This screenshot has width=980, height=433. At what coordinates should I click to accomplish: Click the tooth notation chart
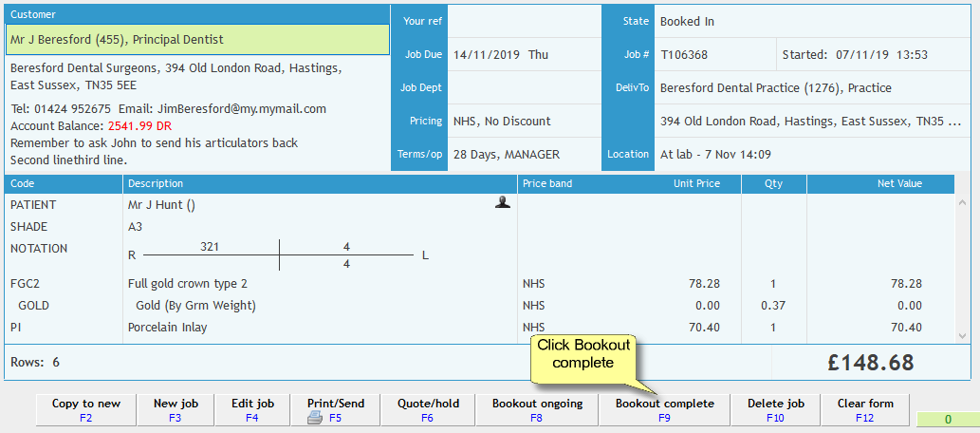[279, 254]
